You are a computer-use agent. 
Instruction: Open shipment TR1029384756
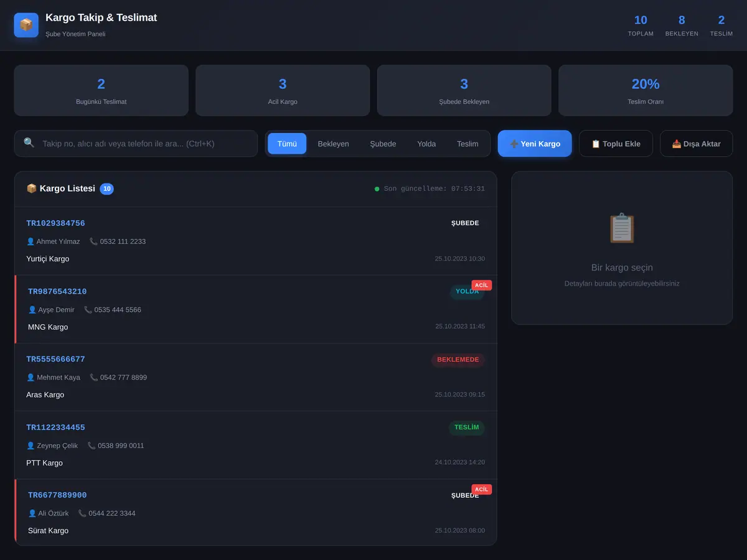tap(256, 241)
